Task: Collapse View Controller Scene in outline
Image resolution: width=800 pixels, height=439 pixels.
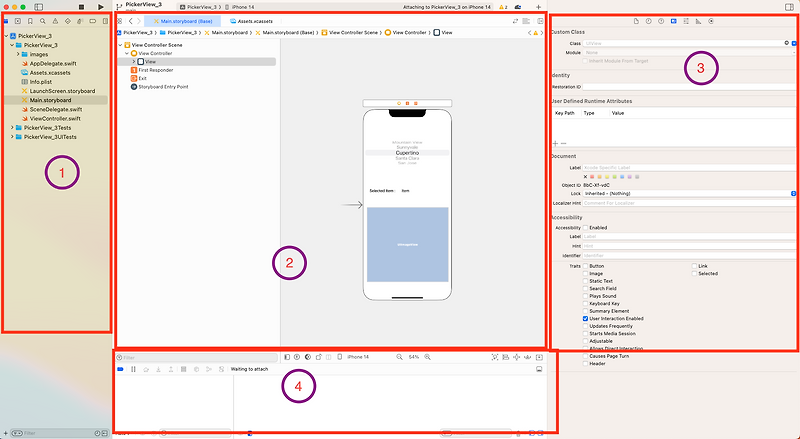Action: tap(120, 45)
